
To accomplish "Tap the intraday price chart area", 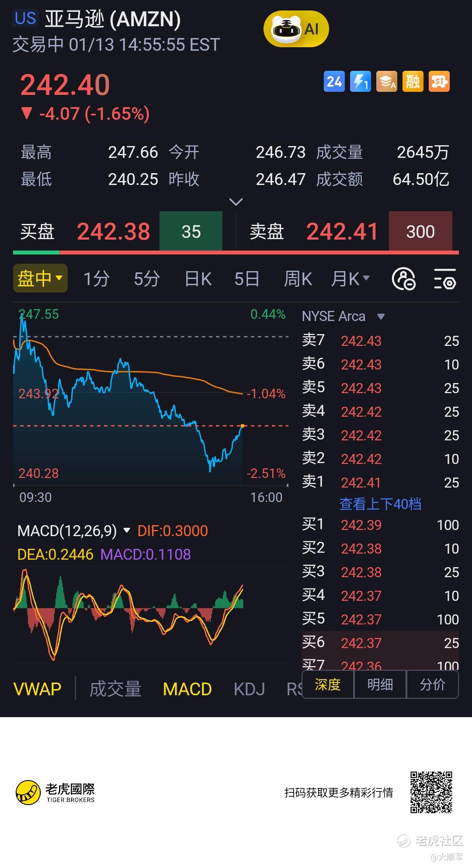I will click(x=151, y=396).
